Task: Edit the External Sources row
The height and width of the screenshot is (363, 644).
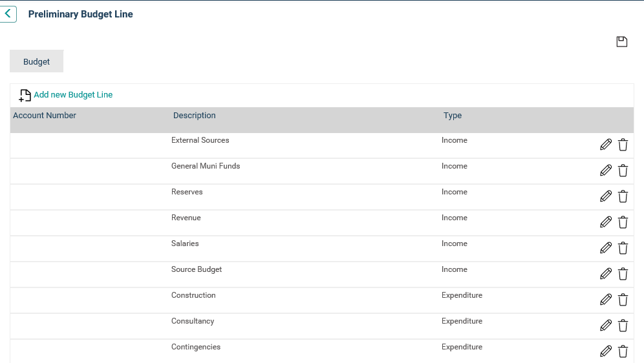Action: (606, 145)
